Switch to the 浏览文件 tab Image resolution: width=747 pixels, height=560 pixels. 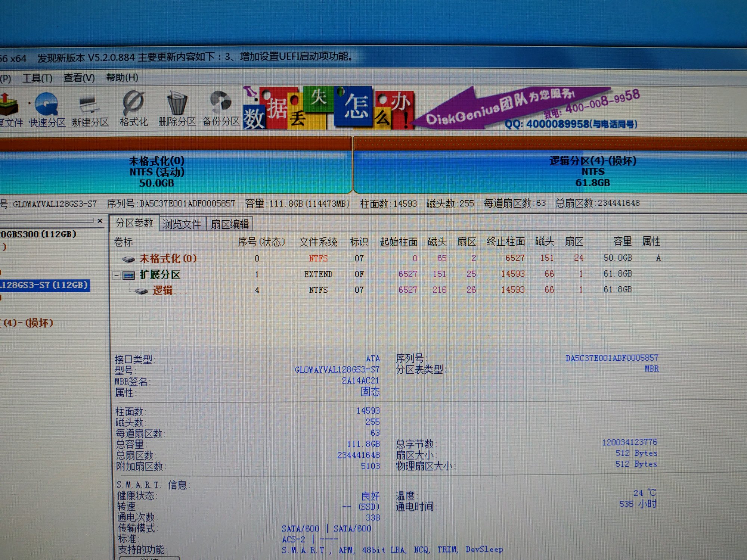pyautogui.click(x=182, y=224)
